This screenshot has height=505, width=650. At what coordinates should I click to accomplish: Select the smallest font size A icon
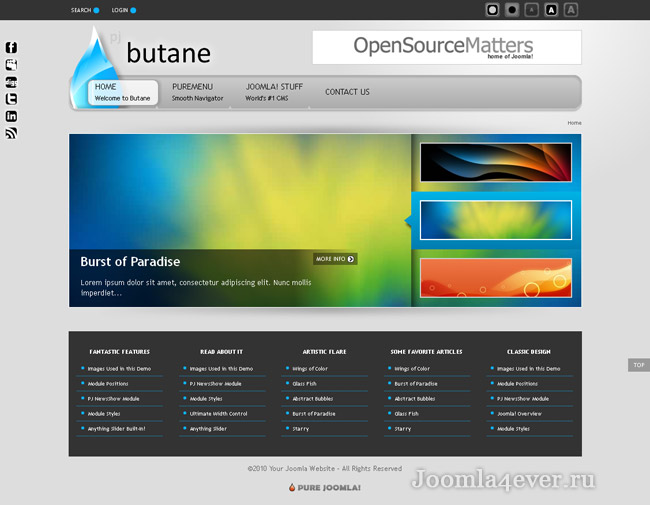tap(531, 10)
